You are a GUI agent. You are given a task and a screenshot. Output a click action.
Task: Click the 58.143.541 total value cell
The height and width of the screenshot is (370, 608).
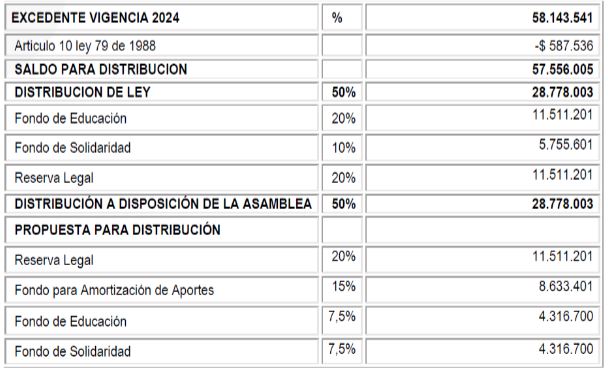coord(483,17)
